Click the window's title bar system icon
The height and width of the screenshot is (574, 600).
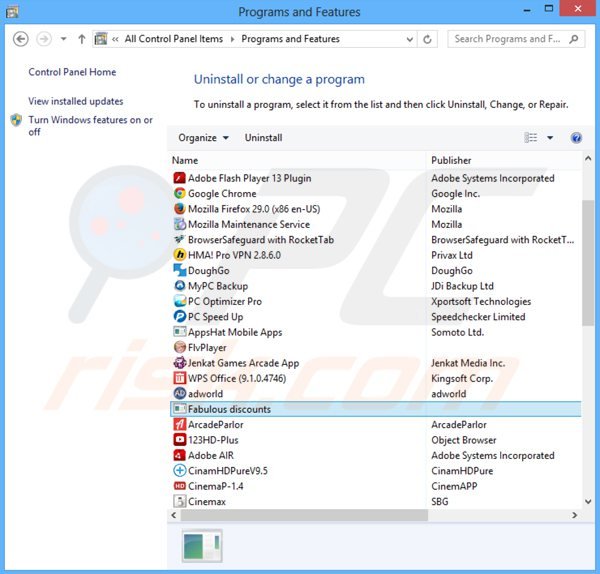[12, 12]
